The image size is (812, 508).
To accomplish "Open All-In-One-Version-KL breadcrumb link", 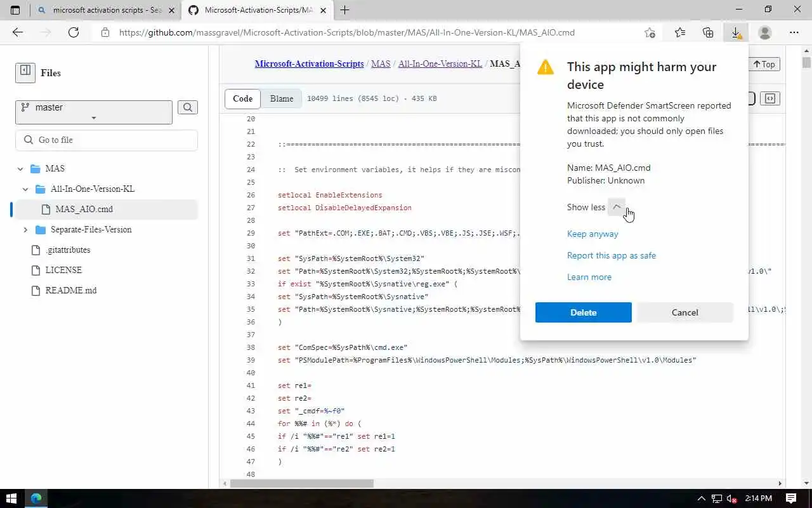I will pyautogui.click(x=440, y=63).
